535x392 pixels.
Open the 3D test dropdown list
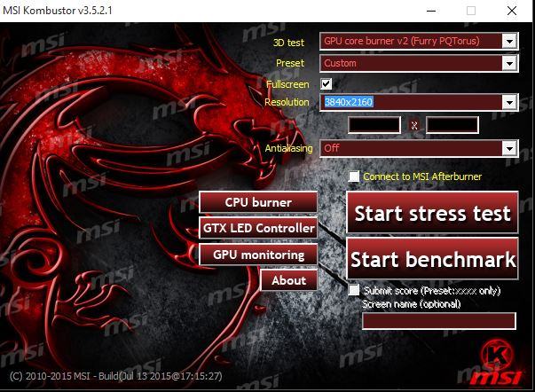(419, 42)
